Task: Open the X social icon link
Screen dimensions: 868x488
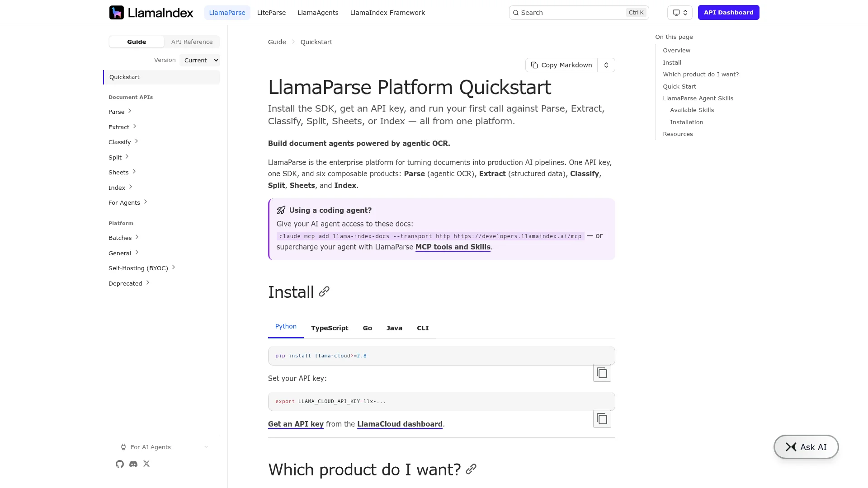Action: 146,464
